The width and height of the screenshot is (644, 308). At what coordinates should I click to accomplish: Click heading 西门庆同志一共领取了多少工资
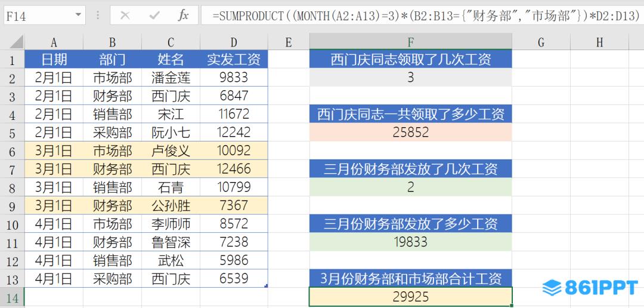click(411, 114)
